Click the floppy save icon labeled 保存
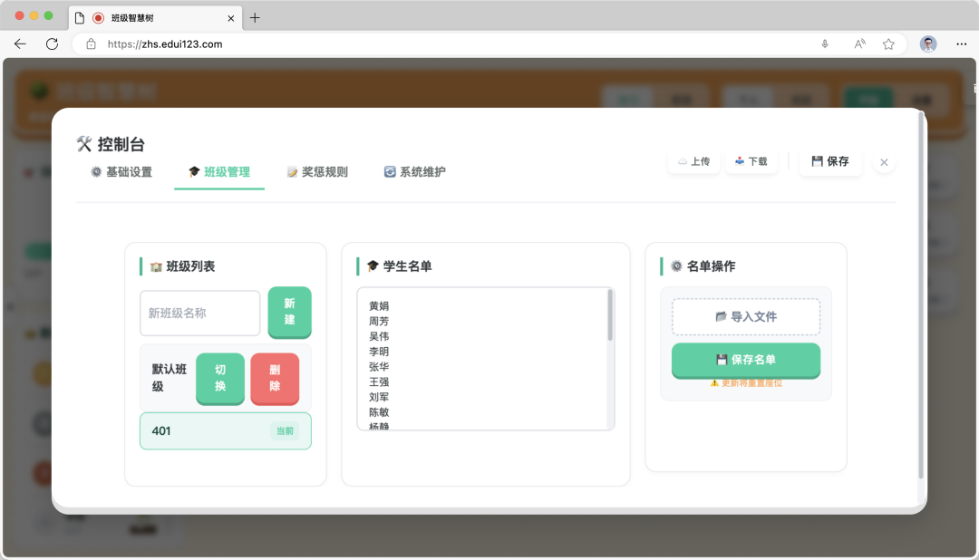This screenshot has height=560, width=979. tap(817, 161)
